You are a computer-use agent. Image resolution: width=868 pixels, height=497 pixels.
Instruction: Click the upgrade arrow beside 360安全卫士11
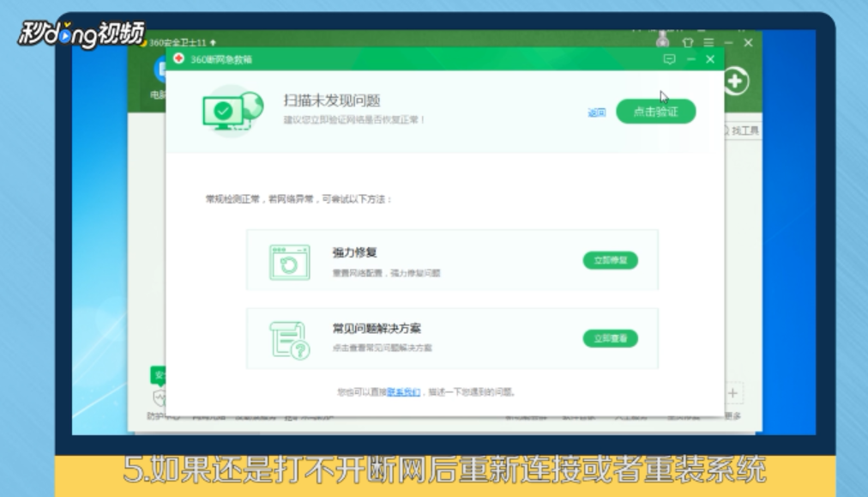coord(213,43)
